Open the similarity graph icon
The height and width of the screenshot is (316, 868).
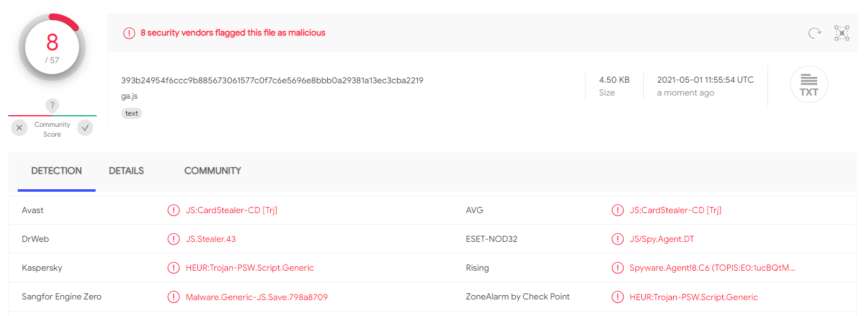pos(842,33)
